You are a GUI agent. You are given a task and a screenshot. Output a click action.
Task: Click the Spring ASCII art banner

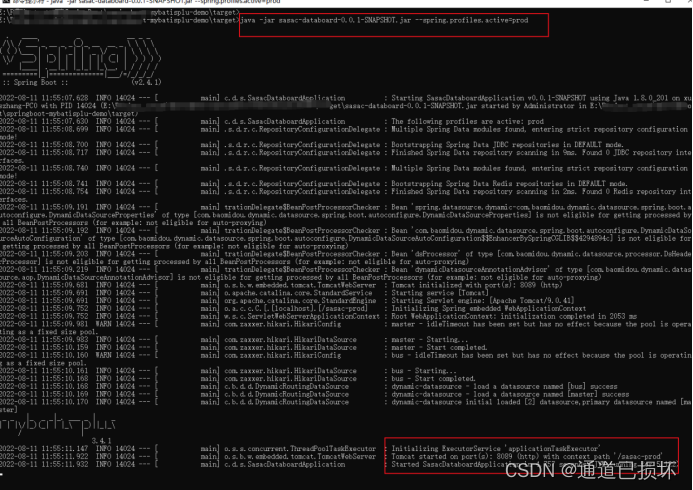coord(80,57)
